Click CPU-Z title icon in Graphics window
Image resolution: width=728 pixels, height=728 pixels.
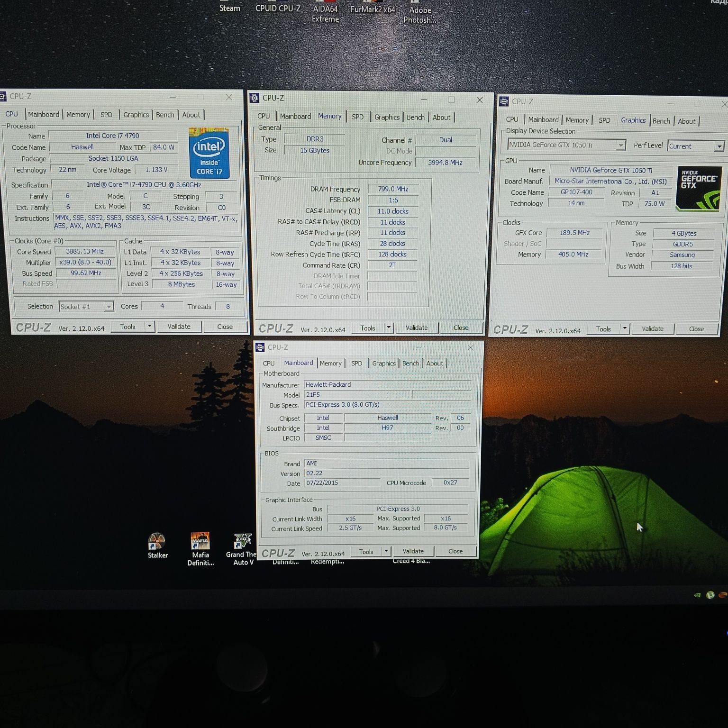coord(504,101)
